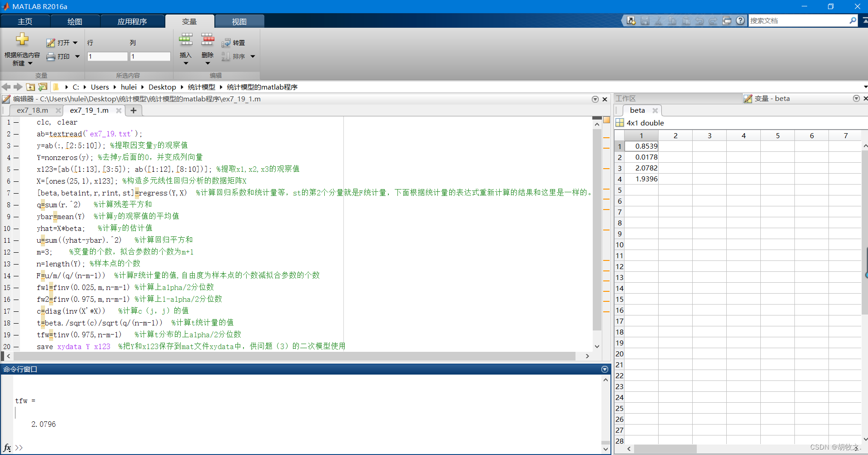868x455 pixels.
Task: Click the orange code analyzer indicator box
Action: point(606,120)
